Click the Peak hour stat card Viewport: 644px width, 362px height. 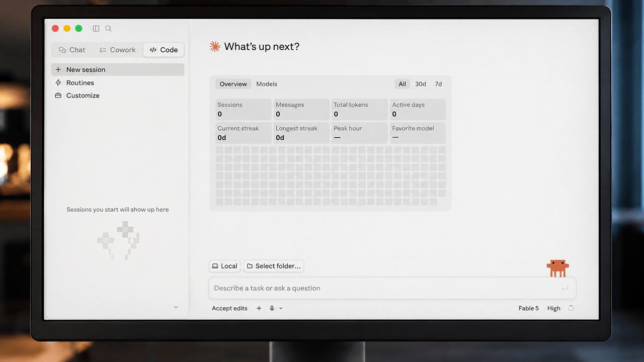pos(360,133)
